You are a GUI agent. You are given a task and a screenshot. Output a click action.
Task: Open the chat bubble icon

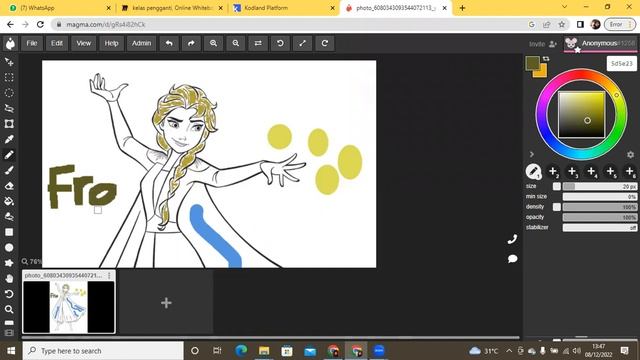click(x=513, y=259)
